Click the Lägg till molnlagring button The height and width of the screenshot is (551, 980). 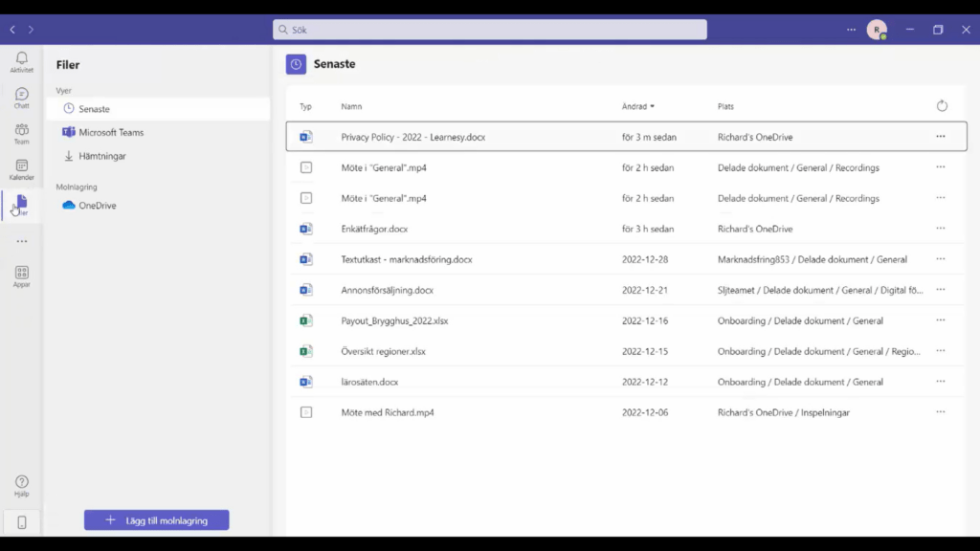(157, 520)
